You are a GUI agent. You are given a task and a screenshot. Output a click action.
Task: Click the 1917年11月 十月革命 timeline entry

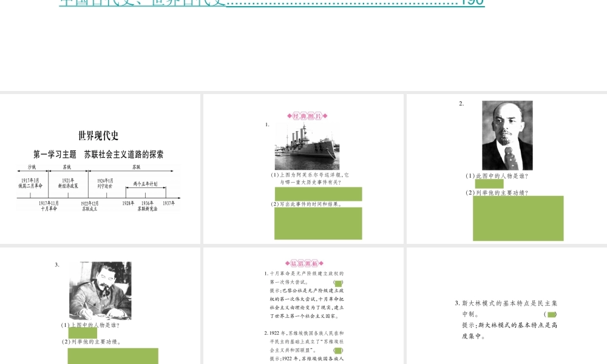[49, 206]
